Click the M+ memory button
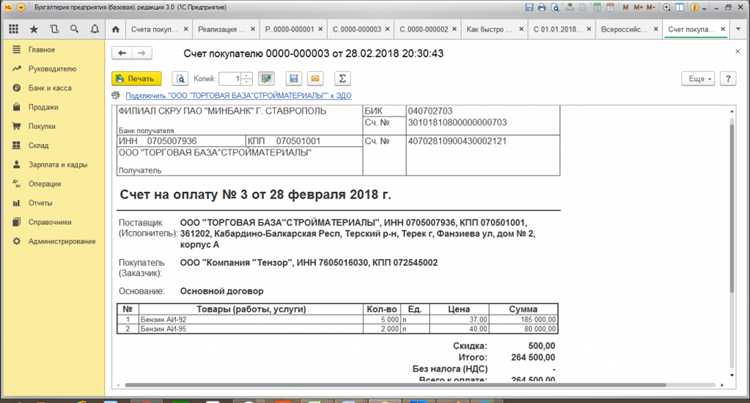 point(639,7)
